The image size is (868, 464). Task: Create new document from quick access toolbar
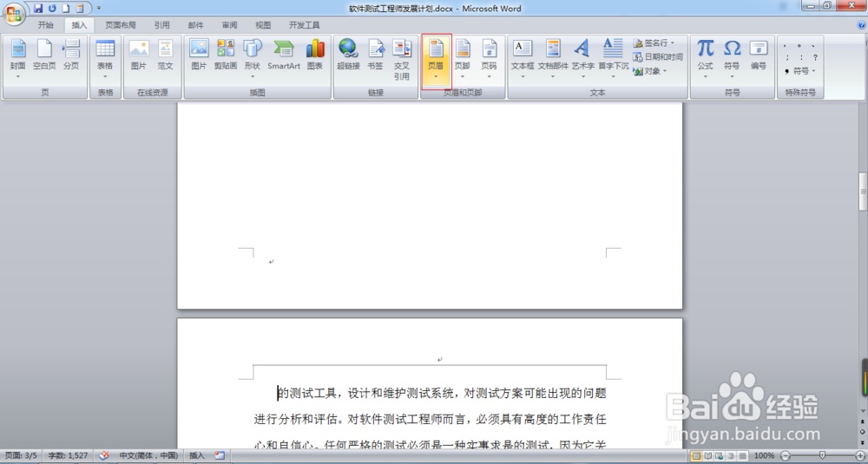click(66, 9)
